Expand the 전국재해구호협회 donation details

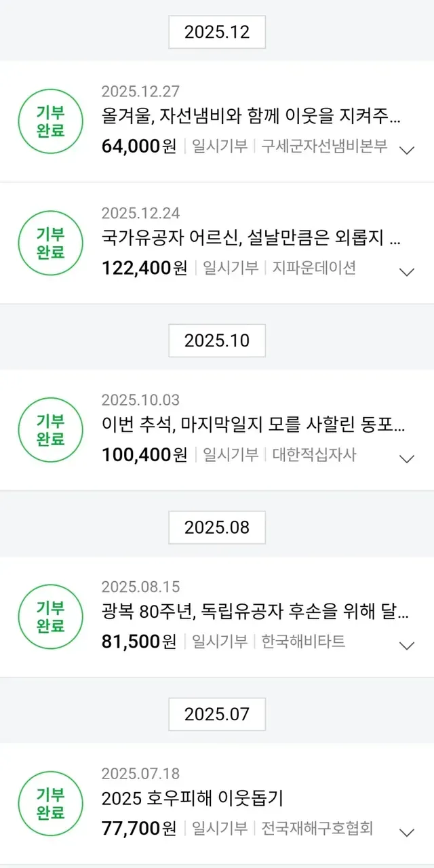click(x=407, y=832)
